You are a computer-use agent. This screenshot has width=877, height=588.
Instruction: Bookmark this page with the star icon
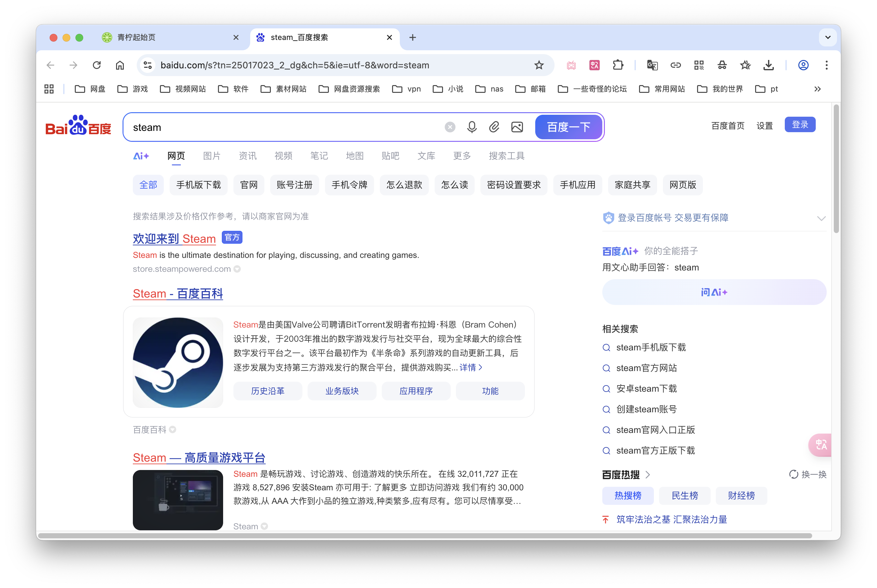coord(539,65)
